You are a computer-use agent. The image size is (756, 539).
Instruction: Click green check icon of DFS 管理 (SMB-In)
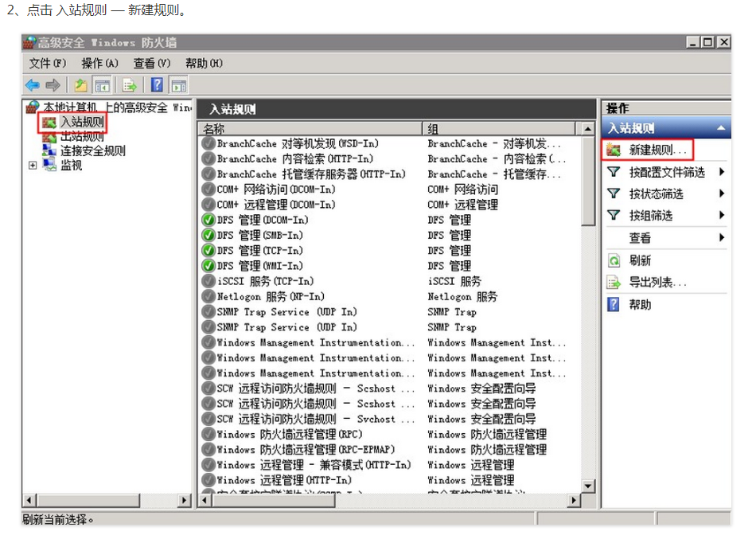click(x=208, y=236)
